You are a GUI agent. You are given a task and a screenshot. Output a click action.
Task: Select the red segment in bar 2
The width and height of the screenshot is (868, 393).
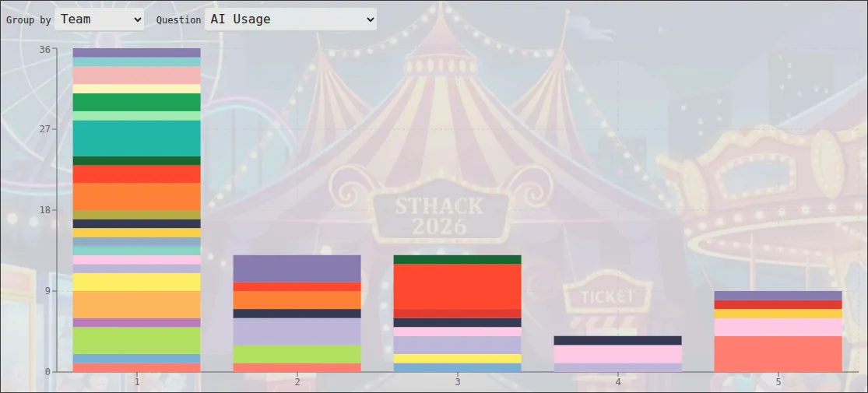point(297,286)
